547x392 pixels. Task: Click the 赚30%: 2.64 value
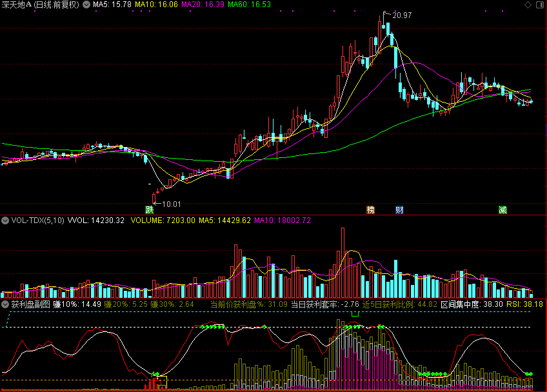pos(172,304)
